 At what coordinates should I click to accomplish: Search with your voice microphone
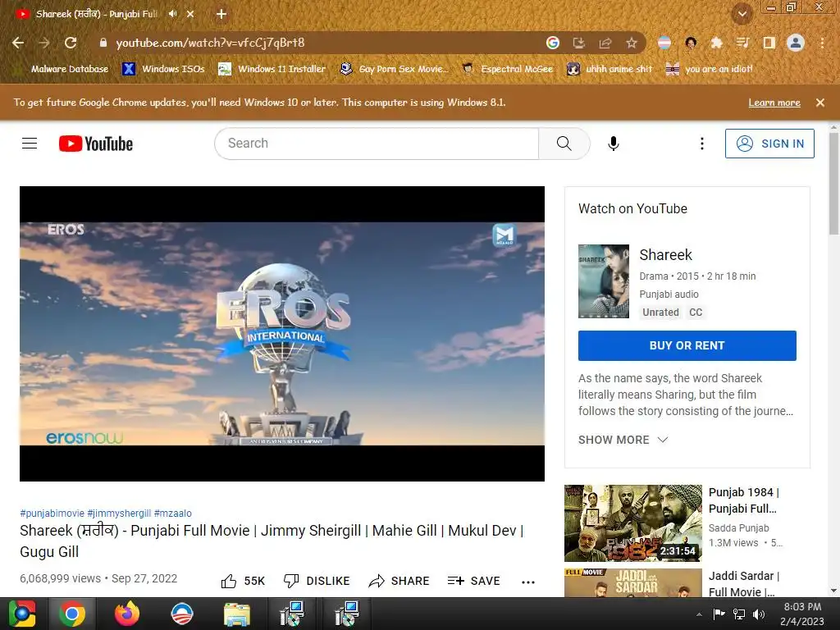coord(614,144)
